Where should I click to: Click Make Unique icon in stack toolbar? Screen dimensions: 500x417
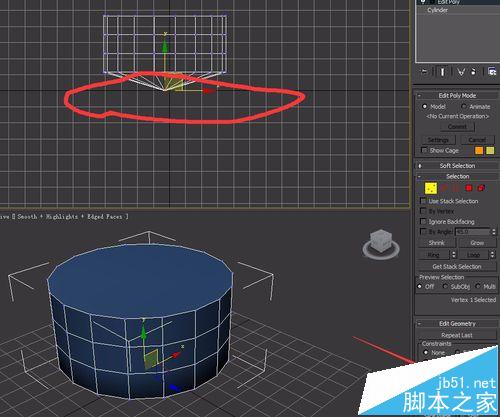pyautogui.click(x=461, y=72)
